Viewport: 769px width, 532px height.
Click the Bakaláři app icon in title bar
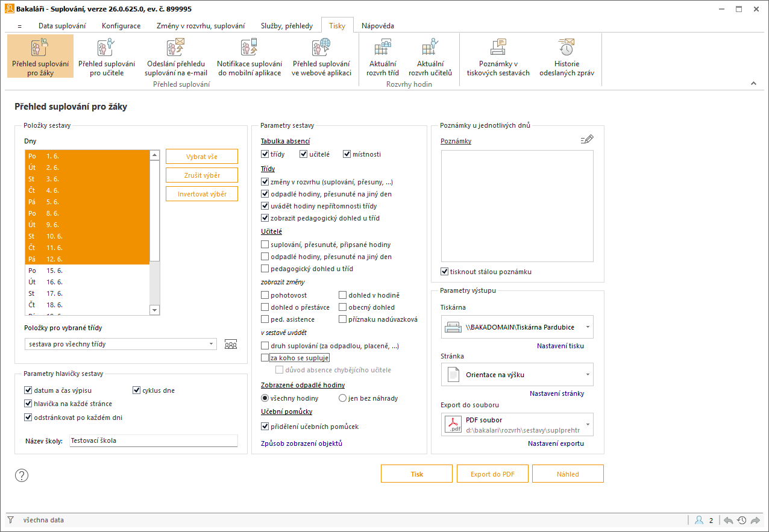(9, 9)
